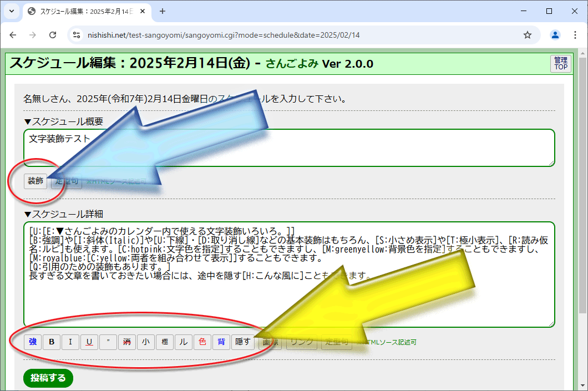588x391 pixels.
Task: Open a new browser tab
Action: 163,11
